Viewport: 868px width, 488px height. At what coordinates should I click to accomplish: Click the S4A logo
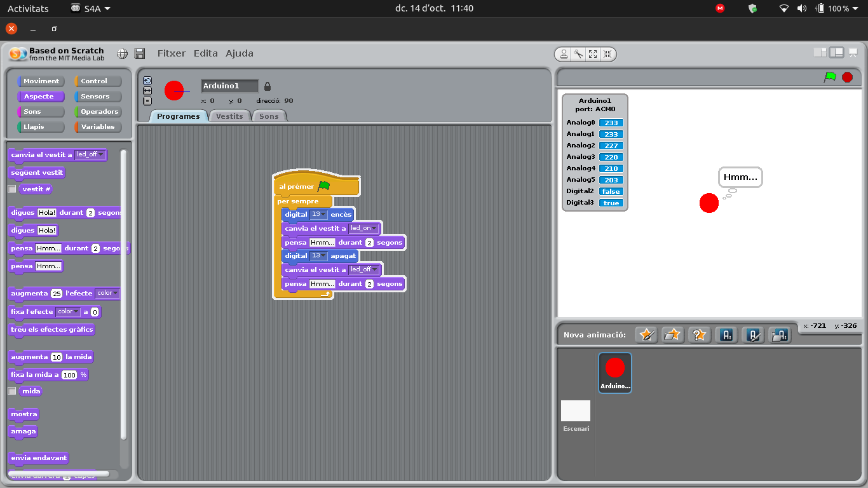[x=18, y=54]
